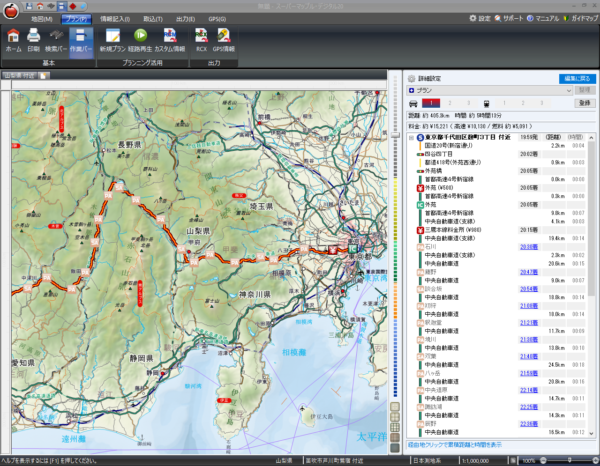Image resolution: width=600 pixels, height=466 pixels.
Task: Click the new map tab icon
Action: [x=44, y=75]
